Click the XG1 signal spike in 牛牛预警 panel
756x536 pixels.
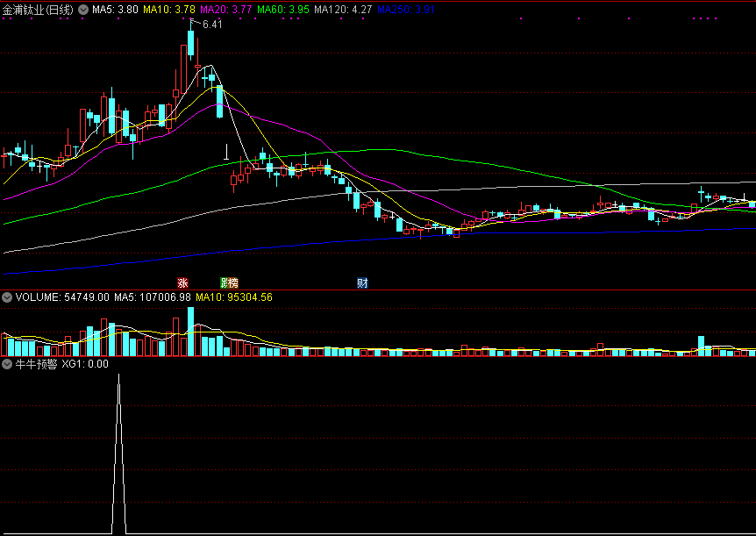[x=119, y=454]
